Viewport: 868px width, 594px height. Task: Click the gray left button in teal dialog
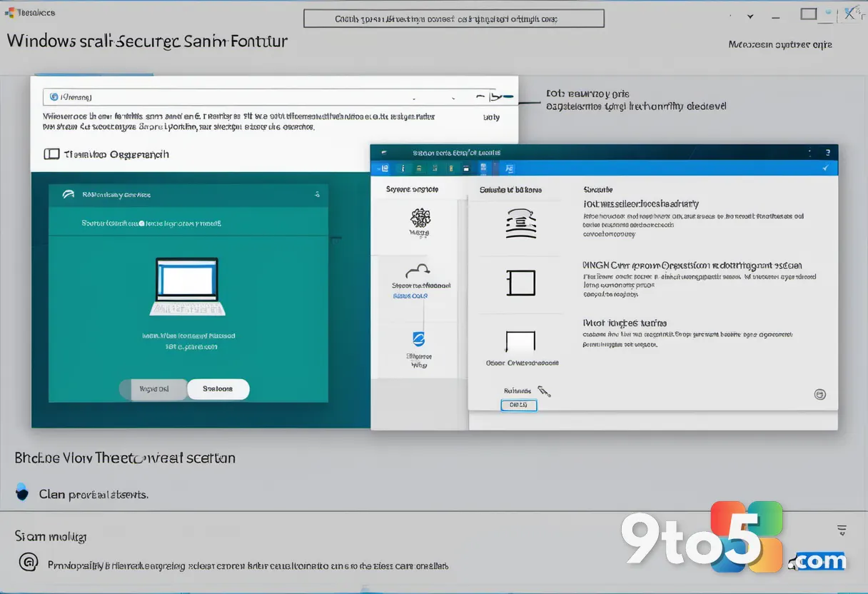(x=153, y=389)
